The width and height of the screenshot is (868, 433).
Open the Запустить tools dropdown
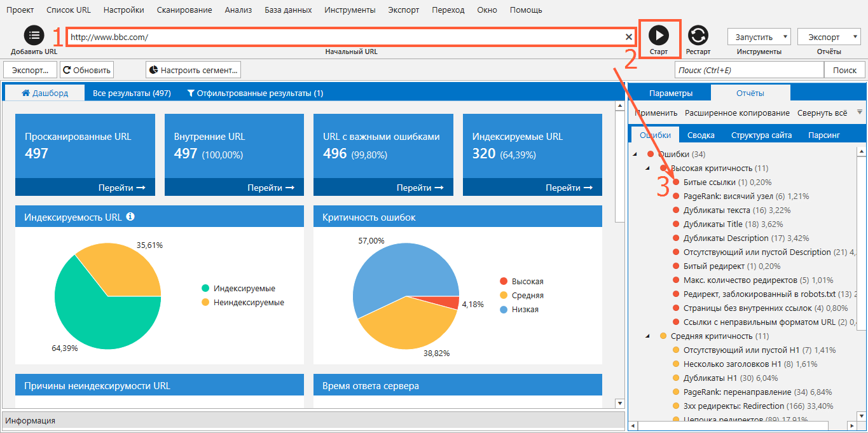759,37
